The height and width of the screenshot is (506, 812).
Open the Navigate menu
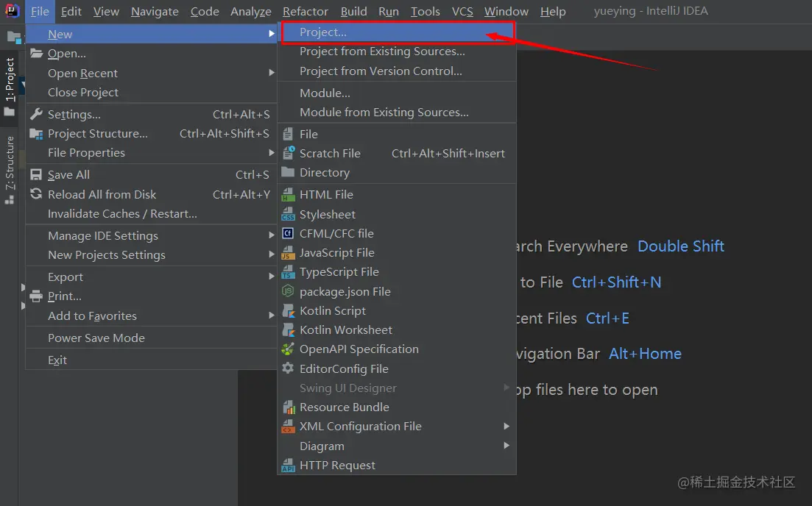point(155,11)
